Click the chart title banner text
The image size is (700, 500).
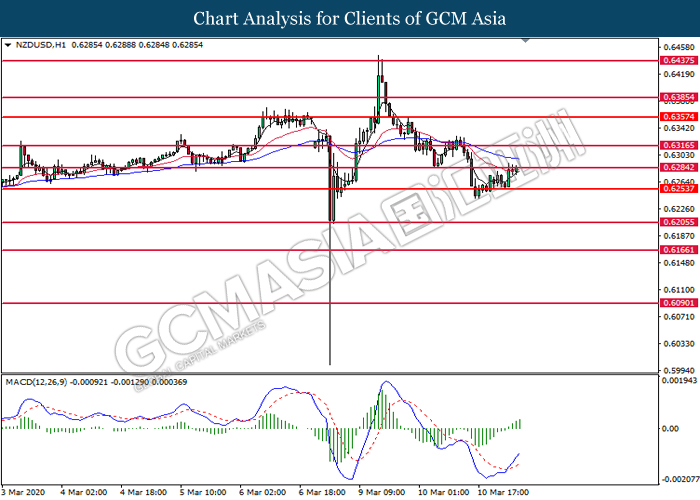point(350,19)
